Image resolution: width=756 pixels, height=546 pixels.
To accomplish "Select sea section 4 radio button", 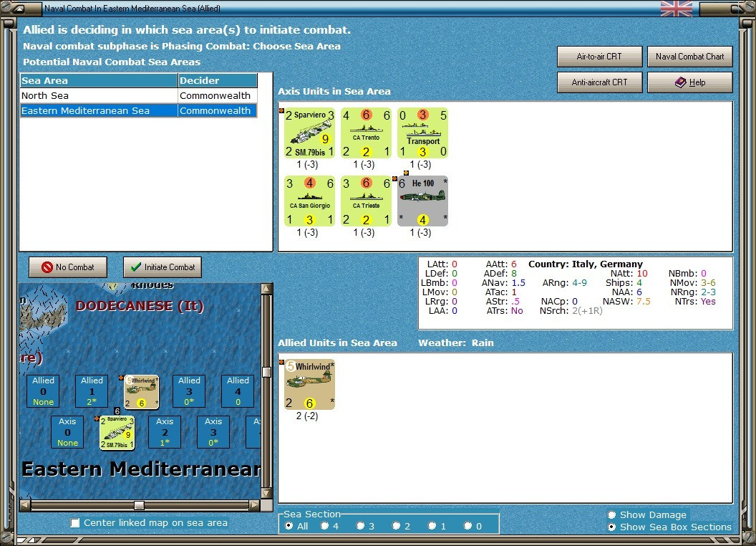I will click(x=324, y=526).
